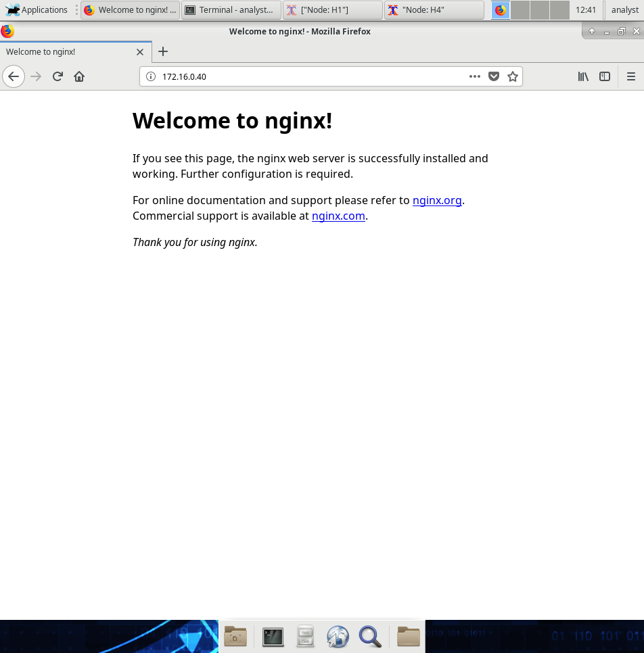644x653 pixels.
Task: Open the Library bookshelf icon
Action: pyautogui.click(x=583, y=76)
